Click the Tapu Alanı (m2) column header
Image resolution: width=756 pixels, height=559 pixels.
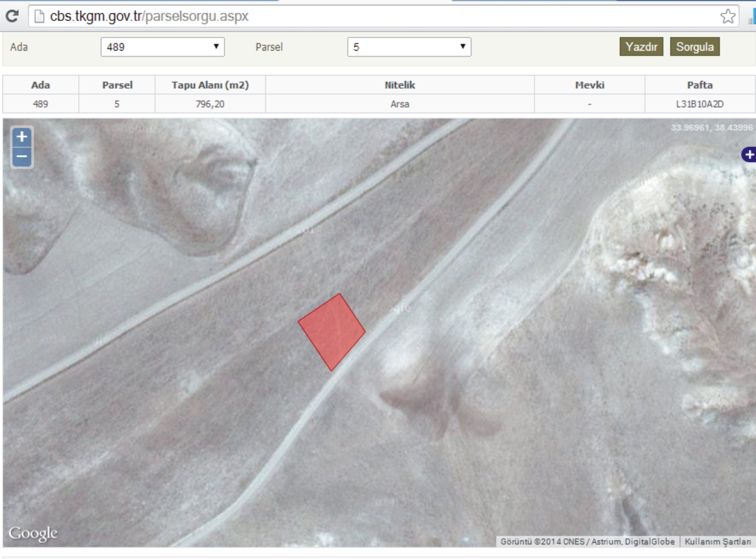[x=210, y=85]
